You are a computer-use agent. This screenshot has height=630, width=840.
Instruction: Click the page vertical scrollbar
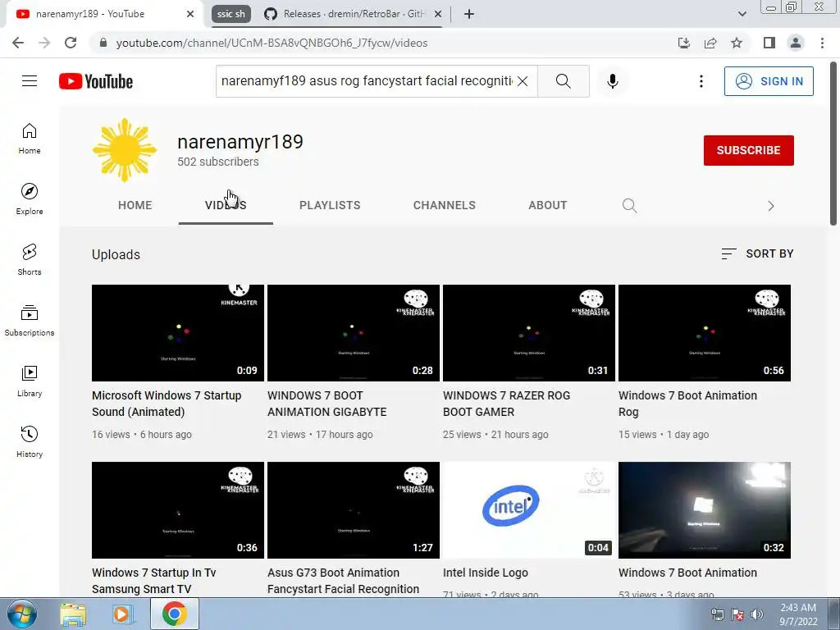click(833, 144)
